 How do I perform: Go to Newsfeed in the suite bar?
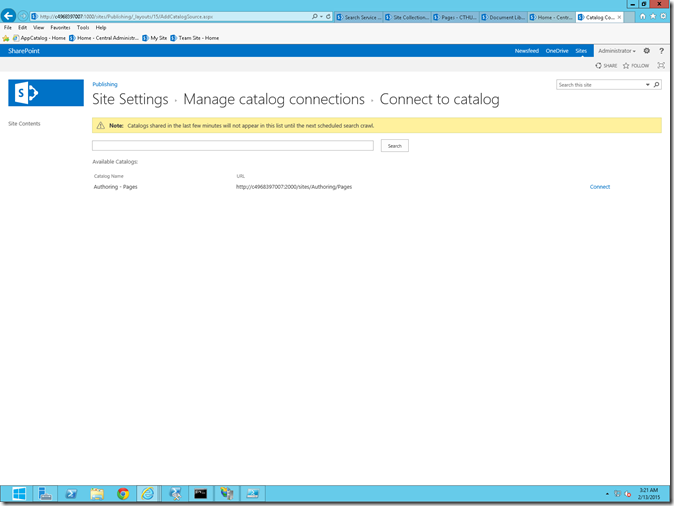point(527,51)
